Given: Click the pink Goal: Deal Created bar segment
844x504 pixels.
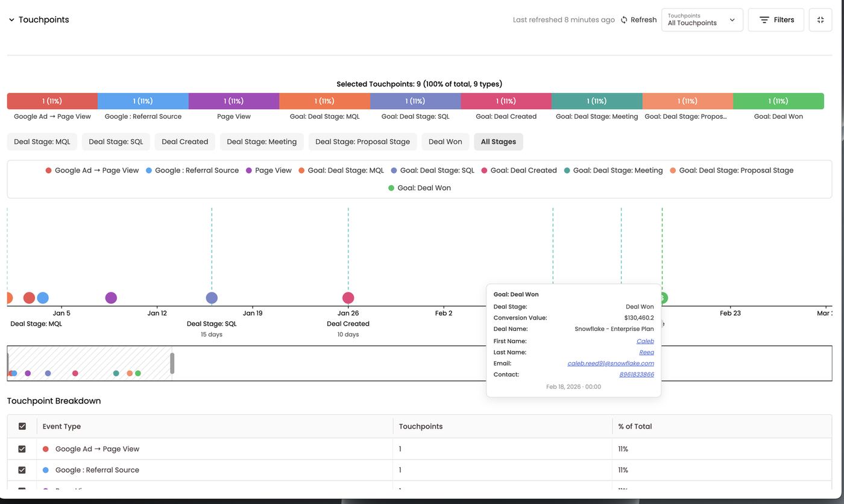Looking at the screenshot, I should coord(506,101).
